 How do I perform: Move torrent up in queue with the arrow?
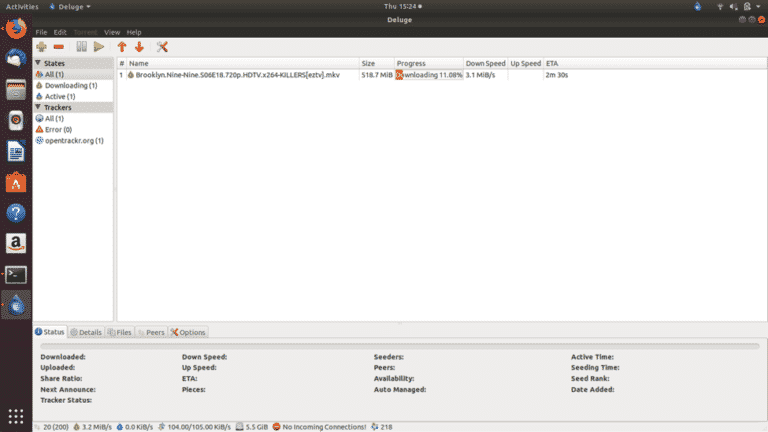(122, 47)
